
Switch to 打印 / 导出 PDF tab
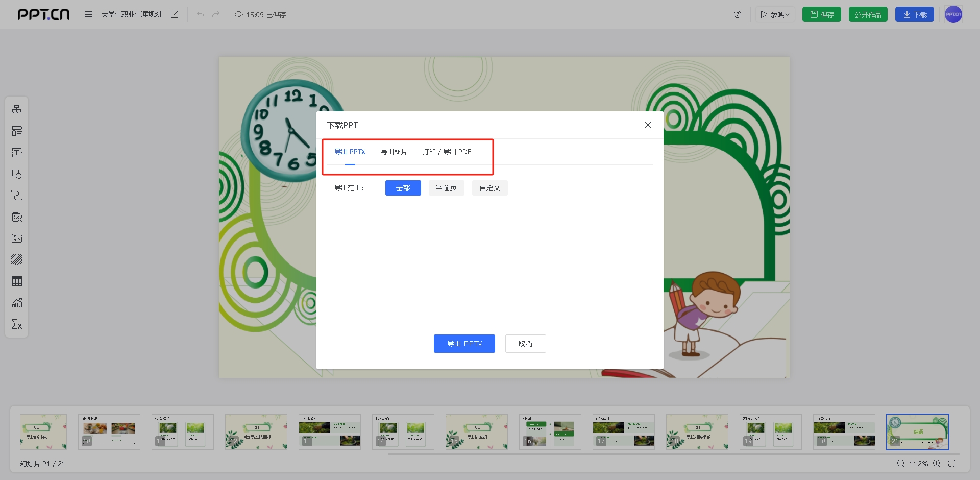point(446,152)
